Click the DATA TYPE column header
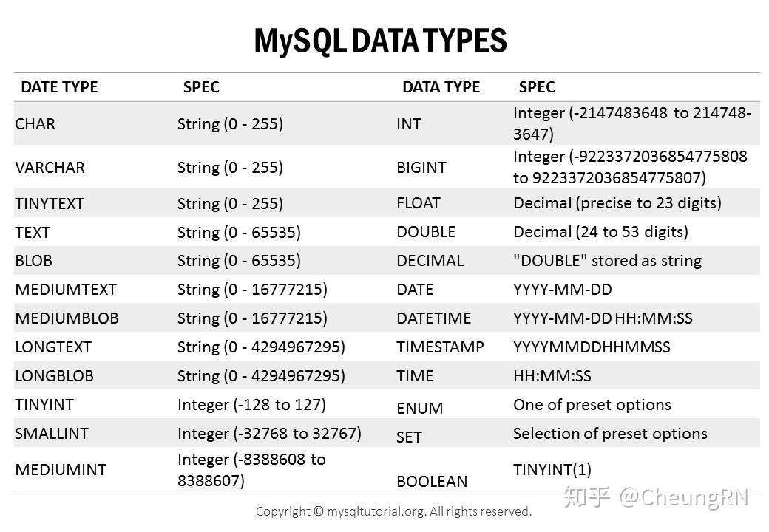Screen dimensions: 769x532 (441, 87)
